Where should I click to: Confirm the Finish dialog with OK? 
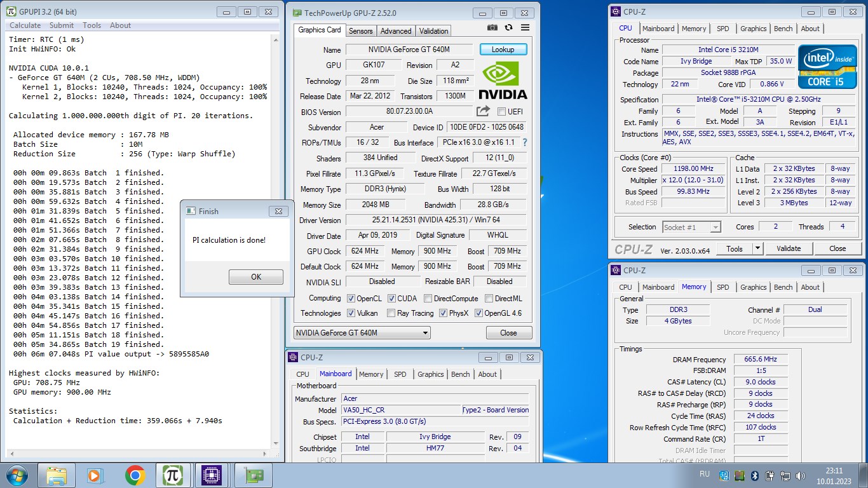tap(256, 277)
